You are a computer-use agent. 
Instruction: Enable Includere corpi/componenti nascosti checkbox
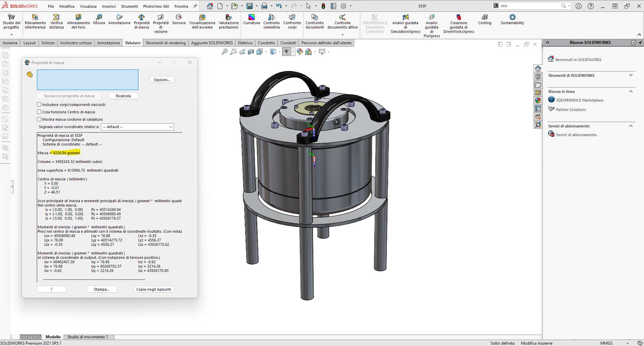(x=39, y=105)
